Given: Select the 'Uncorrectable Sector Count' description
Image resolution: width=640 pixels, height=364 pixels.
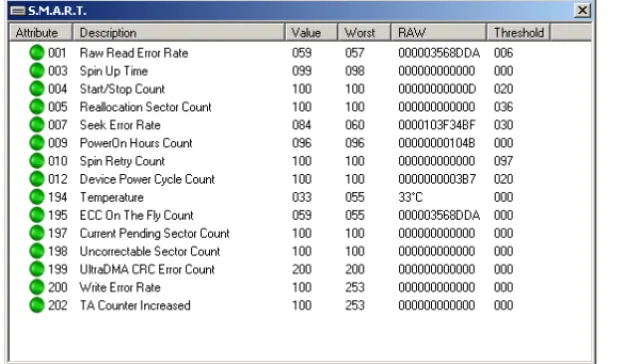Looking at the screenshot, I should click(150, 251).
